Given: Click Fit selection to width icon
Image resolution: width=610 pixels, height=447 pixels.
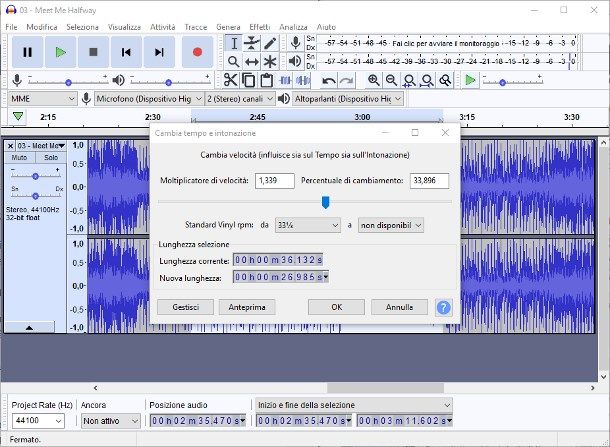Looking at the screenshot, I should pos(409,81).
